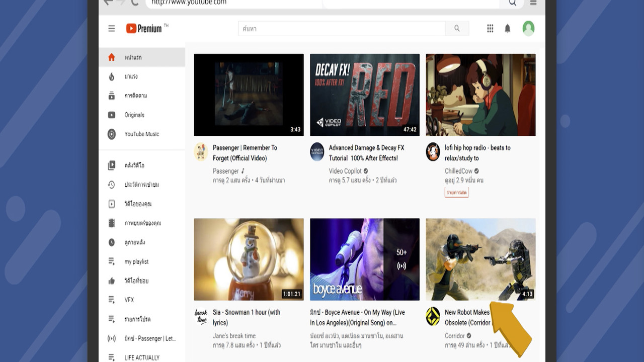
Task: Click the Corridor channel avatar
Action: (433, 316)
